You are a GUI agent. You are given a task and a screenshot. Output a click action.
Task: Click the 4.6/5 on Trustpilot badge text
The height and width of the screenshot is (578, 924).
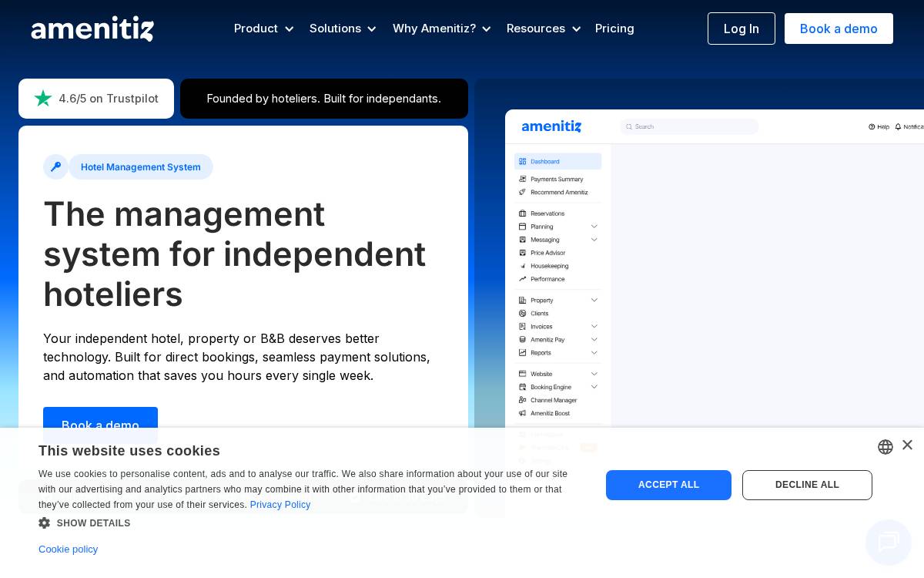(x=109, y=99)
